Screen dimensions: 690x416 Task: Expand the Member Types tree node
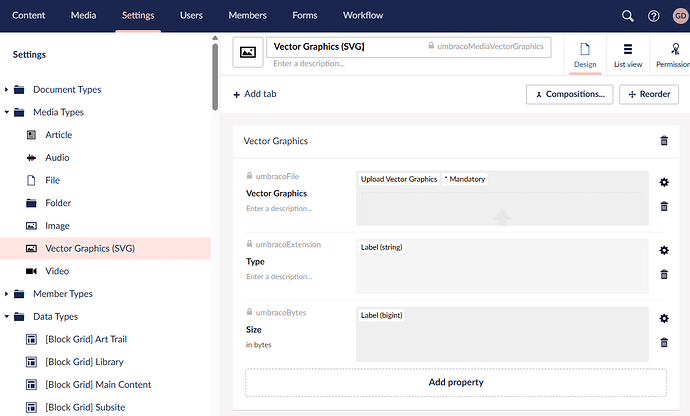[6, 294]
